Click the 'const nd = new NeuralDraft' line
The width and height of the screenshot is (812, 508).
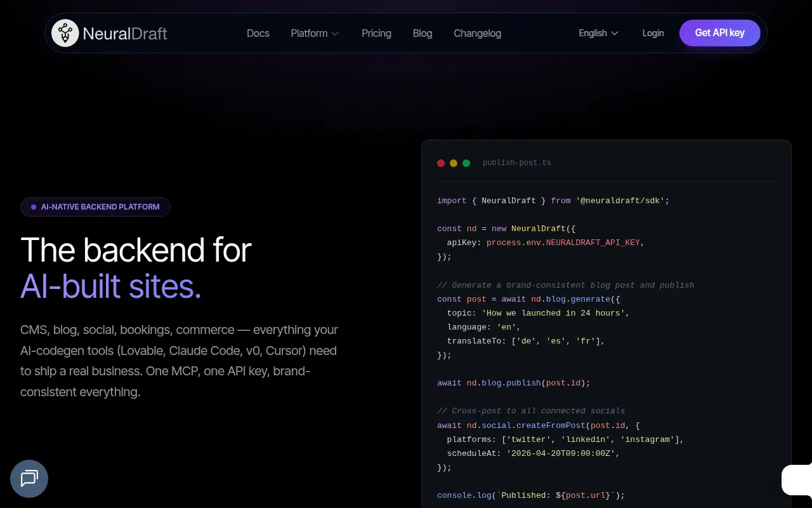click(x=506, y=229)
